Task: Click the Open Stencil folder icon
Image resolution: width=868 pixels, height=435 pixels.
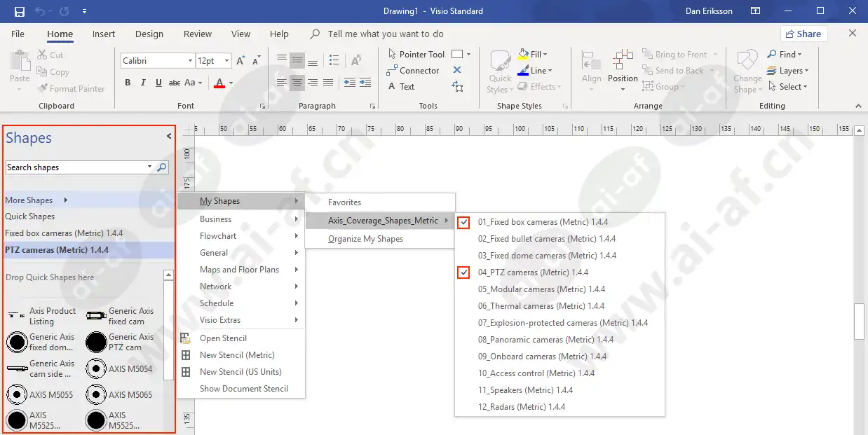Action: pyautogui.click(x=186, y=338)
